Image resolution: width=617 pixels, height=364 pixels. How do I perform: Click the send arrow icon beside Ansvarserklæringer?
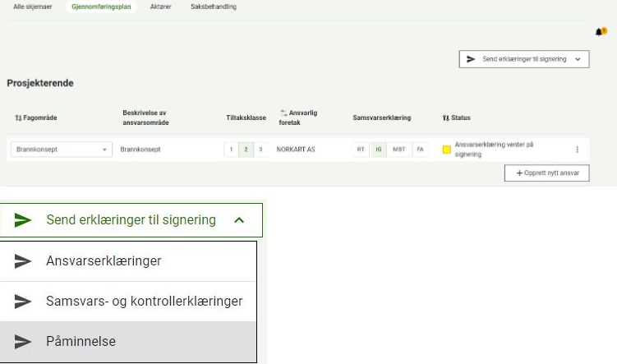pyautogui.click(x=23, y=261)
